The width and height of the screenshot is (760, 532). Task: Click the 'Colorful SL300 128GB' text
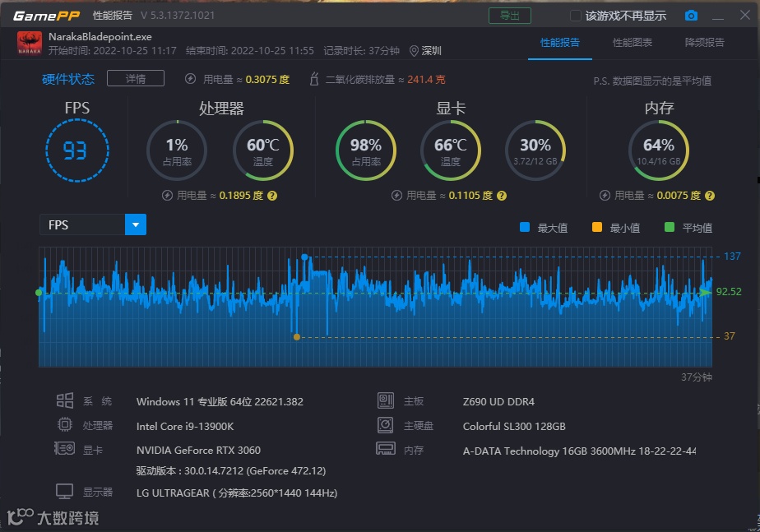[x=514, y=427]
